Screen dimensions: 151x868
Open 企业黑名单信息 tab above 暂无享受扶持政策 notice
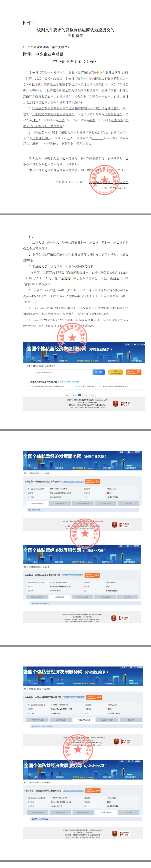tap(105, 503)
